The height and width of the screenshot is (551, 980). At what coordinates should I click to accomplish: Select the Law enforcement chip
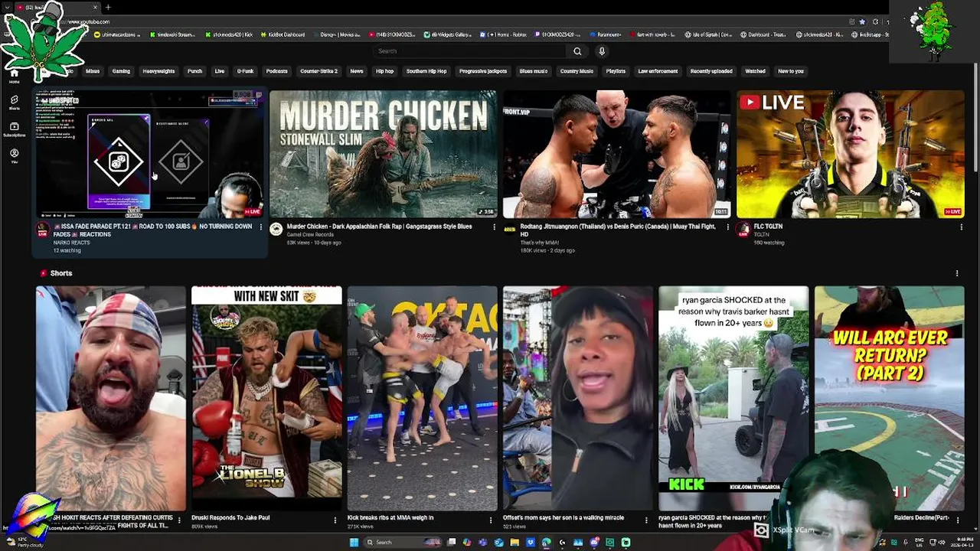click(658, 71)
